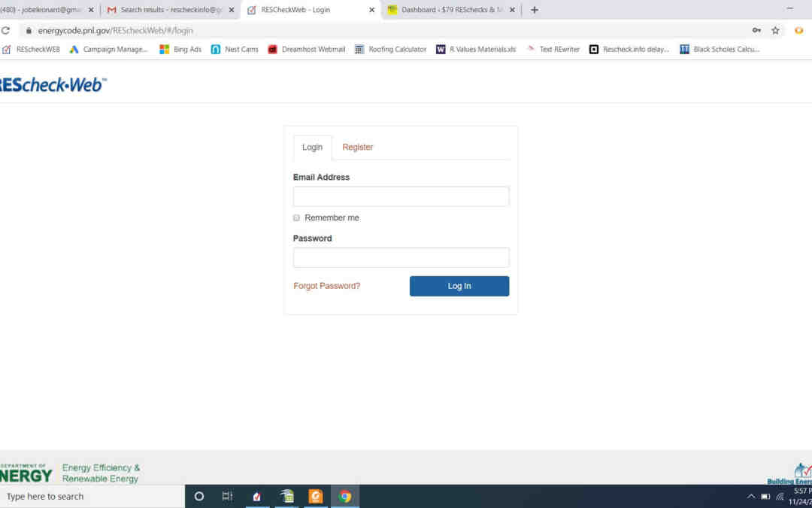Open the Dreamhost Webmail bookmark

307,50
